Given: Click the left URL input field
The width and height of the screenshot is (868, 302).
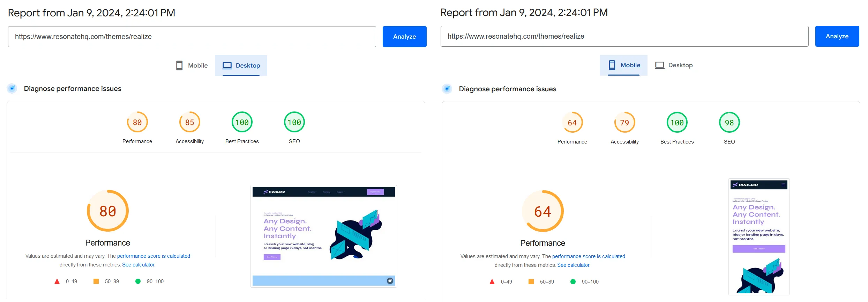Looking at the screenshot, I should coord(192,37).
